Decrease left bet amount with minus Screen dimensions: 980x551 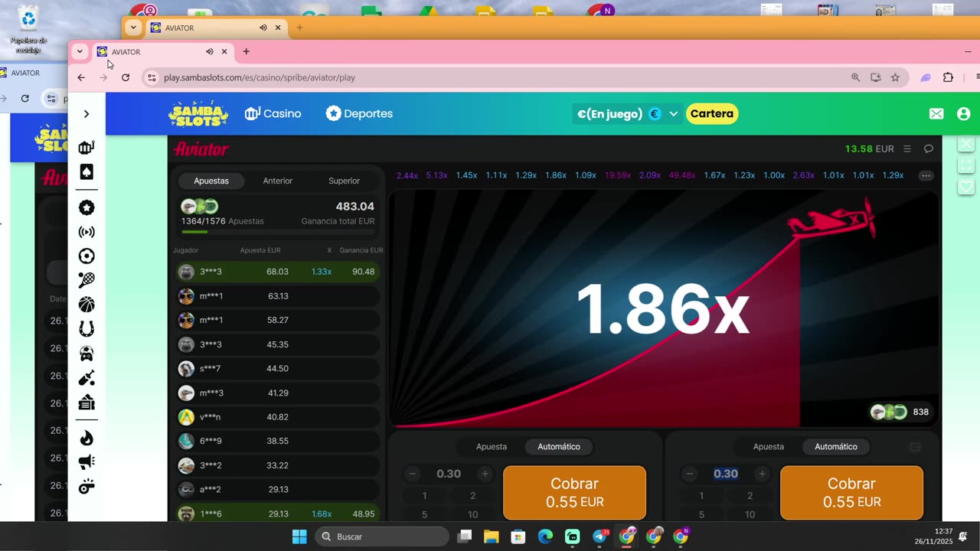pyautogui.click(x=413, y=474)
